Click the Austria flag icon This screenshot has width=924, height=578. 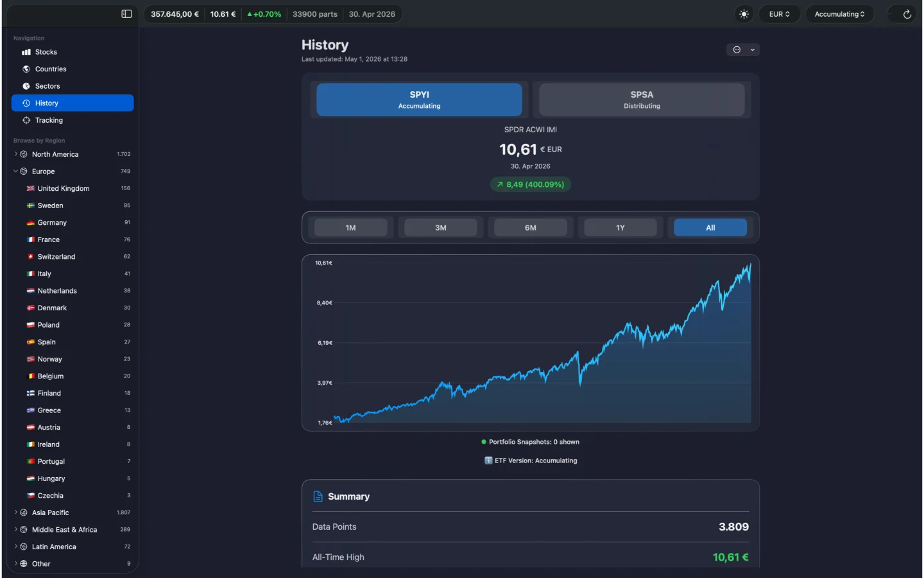(30, 427)
